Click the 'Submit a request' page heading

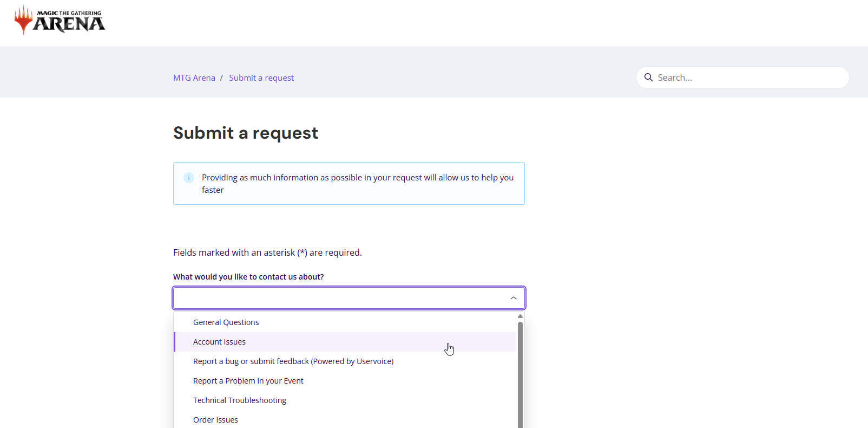click(x=246, y=133)
